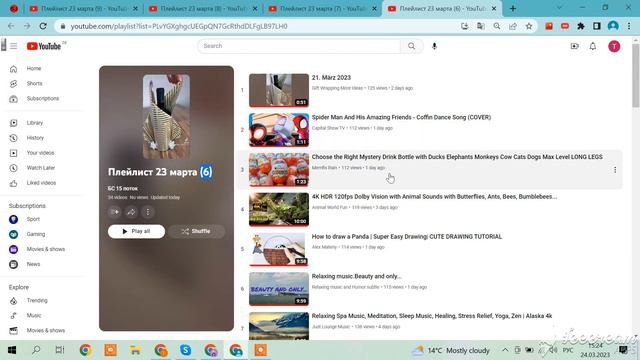The image size is (640, 360).
Task: Click the page vertical scrollbar
Action: (636, 75)
